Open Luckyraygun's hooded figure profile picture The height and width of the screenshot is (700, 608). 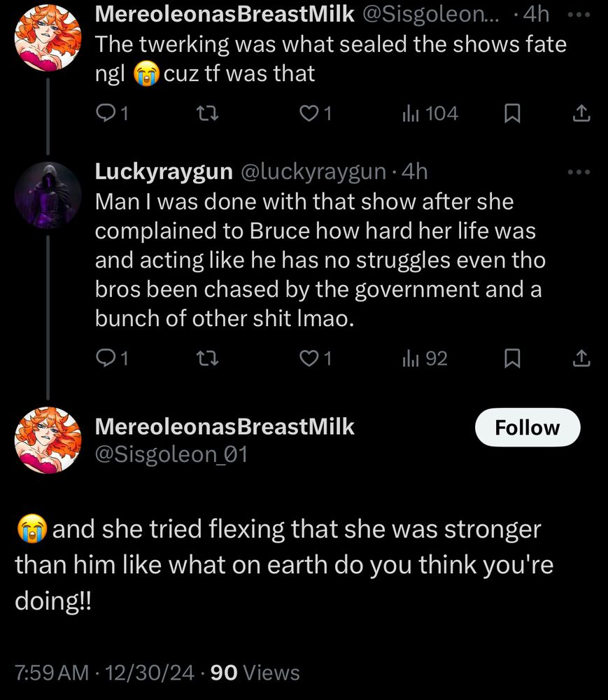tap(48, 195)
